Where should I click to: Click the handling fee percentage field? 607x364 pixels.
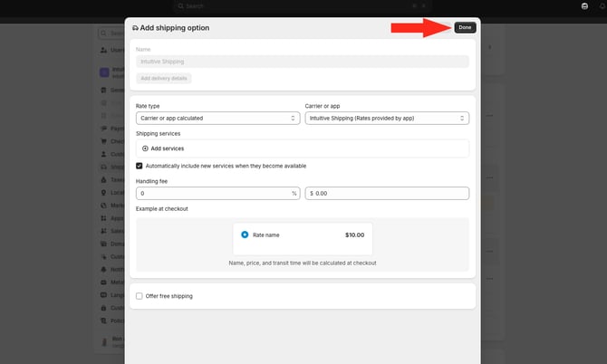218,194
